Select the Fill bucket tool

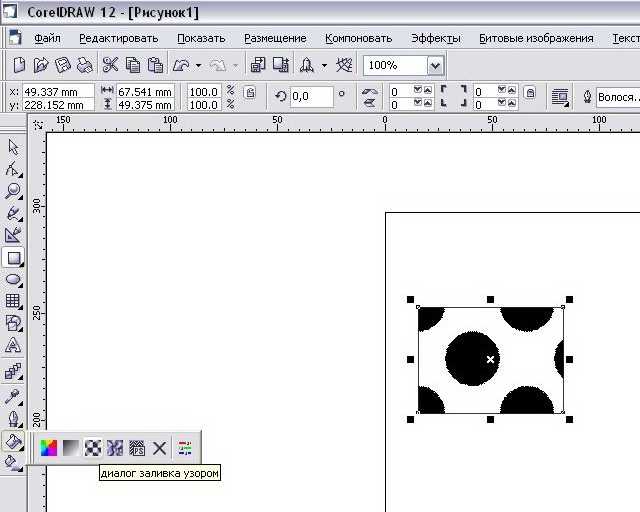(x=13, y=441)
